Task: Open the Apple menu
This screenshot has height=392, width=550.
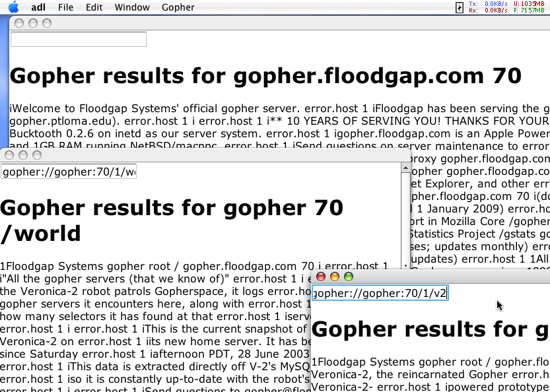Action: [14, 7]
